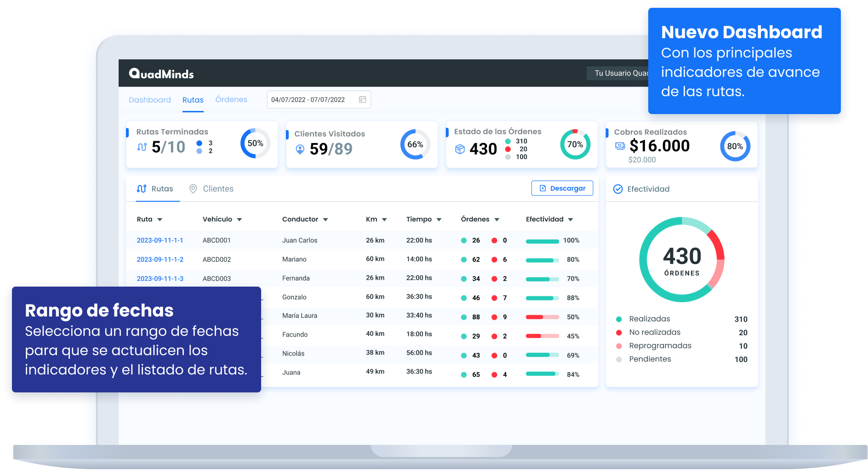The image size is (868, 472).
Task: Open the Órdenes tab
Action: point(231,99)
